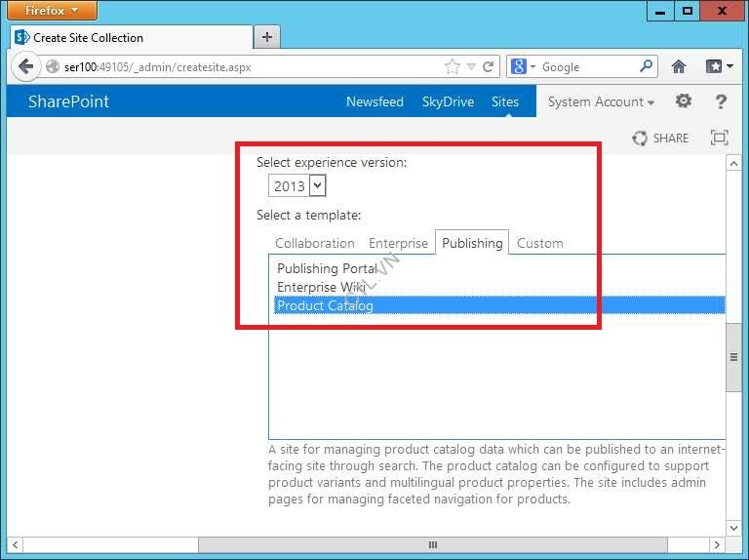Expand the System Account menu
749x560 pixels.
pyautogui.click(x=601, y=101)
